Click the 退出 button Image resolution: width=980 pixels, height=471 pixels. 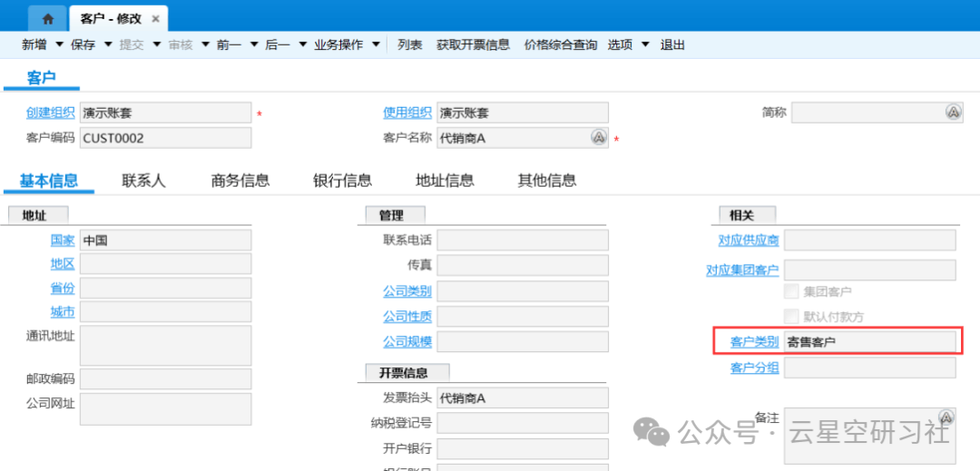[672, 44]
